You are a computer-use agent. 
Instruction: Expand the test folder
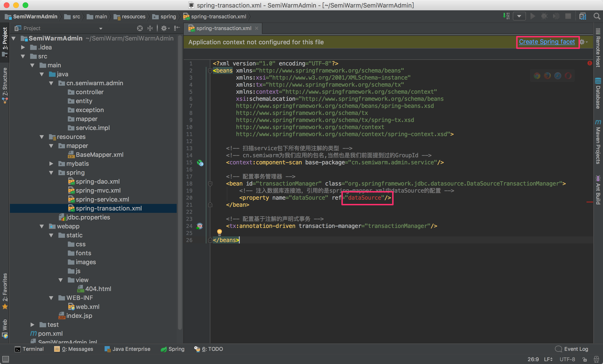[x=32, y=325]
